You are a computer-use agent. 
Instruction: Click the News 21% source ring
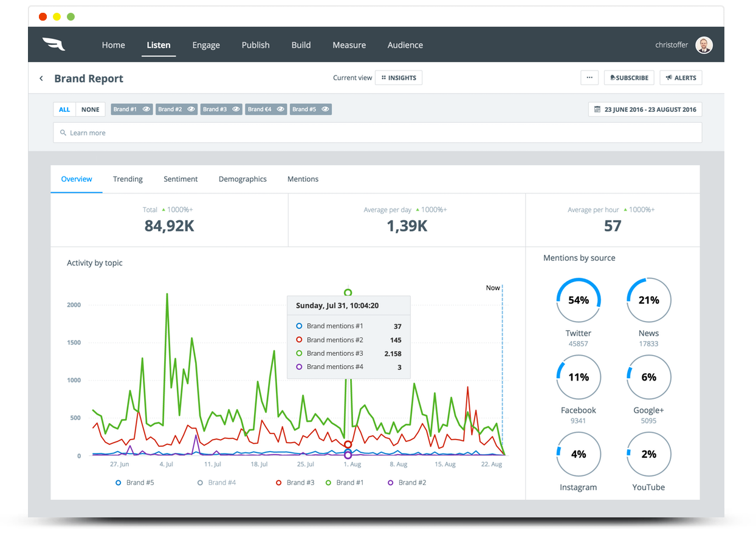pyautogui.click(x=648, y=300)
